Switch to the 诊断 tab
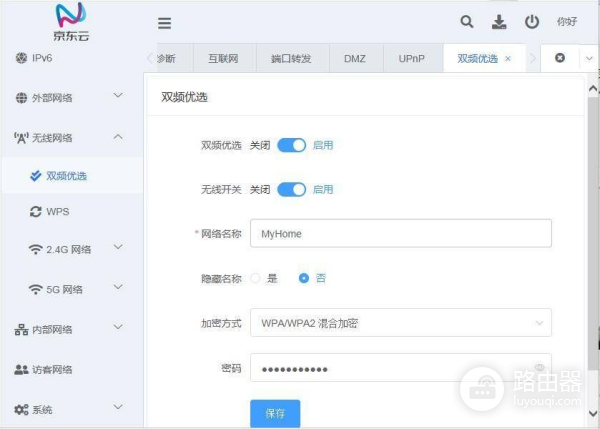This screenshot has height=429, width=600. point(174,59)
